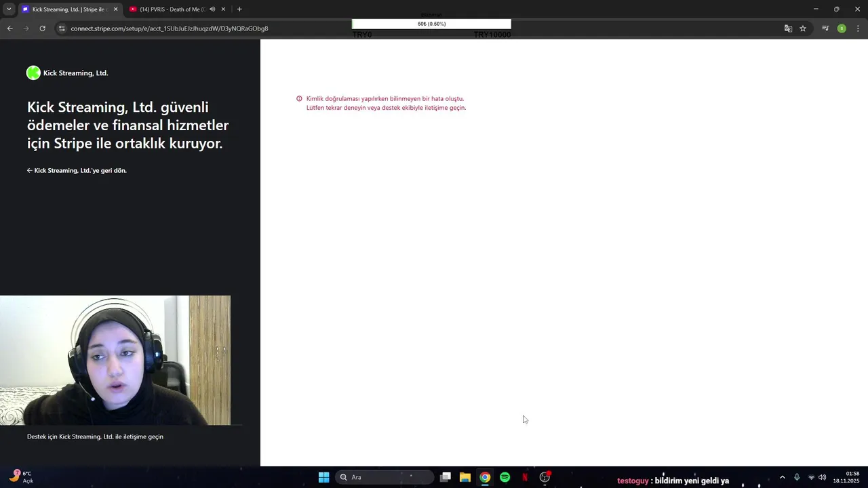The image size is (868, 488).
Task: Click the 'Kimlik doğrulaması' error message text
Action: click(x=386, y=103)
